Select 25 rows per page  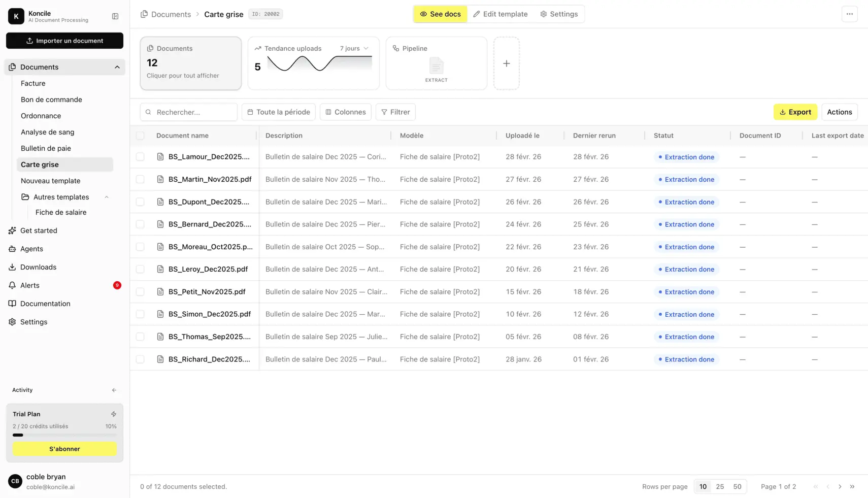click(719, 486)
